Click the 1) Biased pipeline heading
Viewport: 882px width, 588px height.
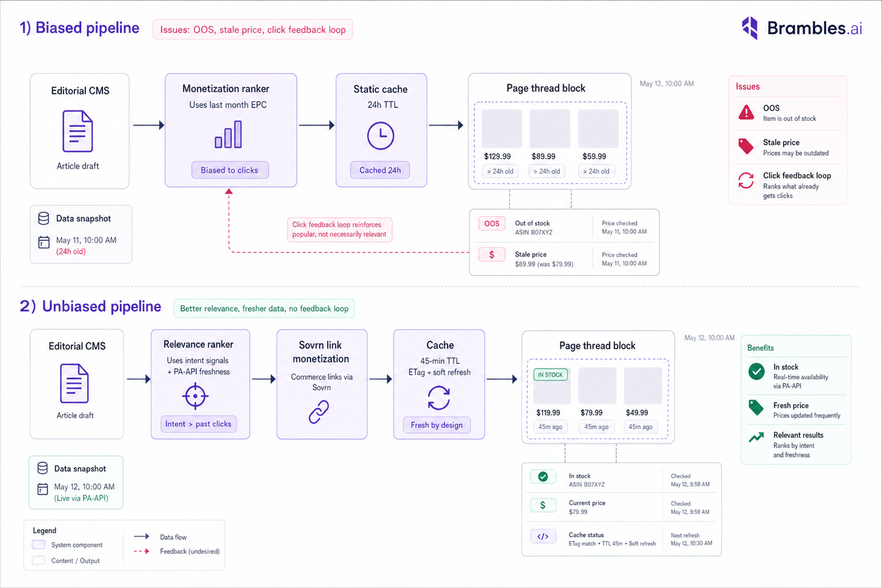coord(79,28)
